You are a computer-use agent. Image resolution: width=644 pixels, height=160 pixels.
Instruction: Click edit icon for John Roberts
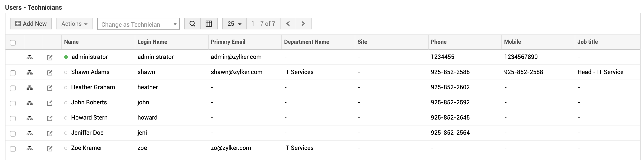tap(50, 103)
